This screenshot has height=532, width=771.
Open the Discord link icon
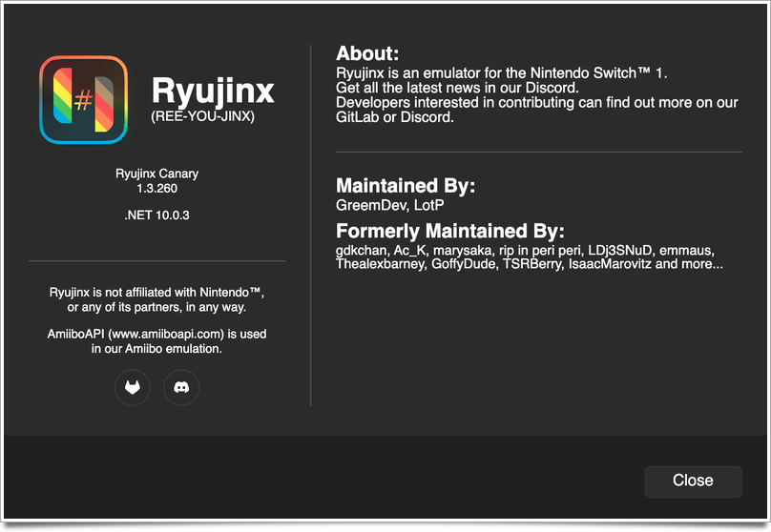click(x=181, y=388)
